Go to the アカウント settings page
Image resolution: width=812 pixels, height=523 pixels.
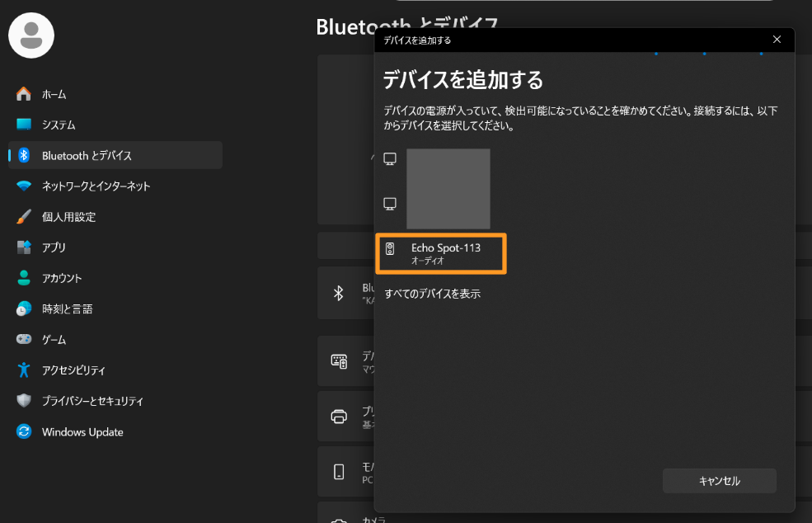62,278
